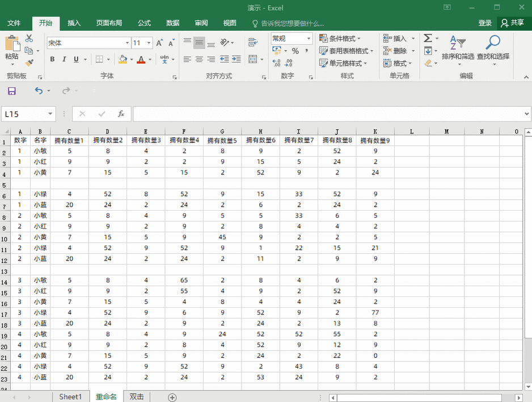Screen dimensions: 532x402
Task: Open the 数据 ribbon tab
Action: (x=172, y=23)
